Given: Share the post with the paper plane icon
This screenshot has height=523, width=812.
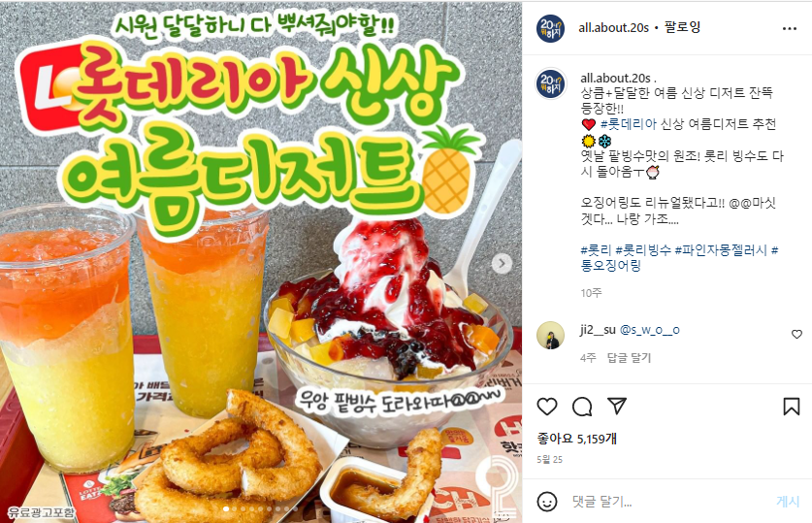Looking at the screenshot, I should coord(617,406).
